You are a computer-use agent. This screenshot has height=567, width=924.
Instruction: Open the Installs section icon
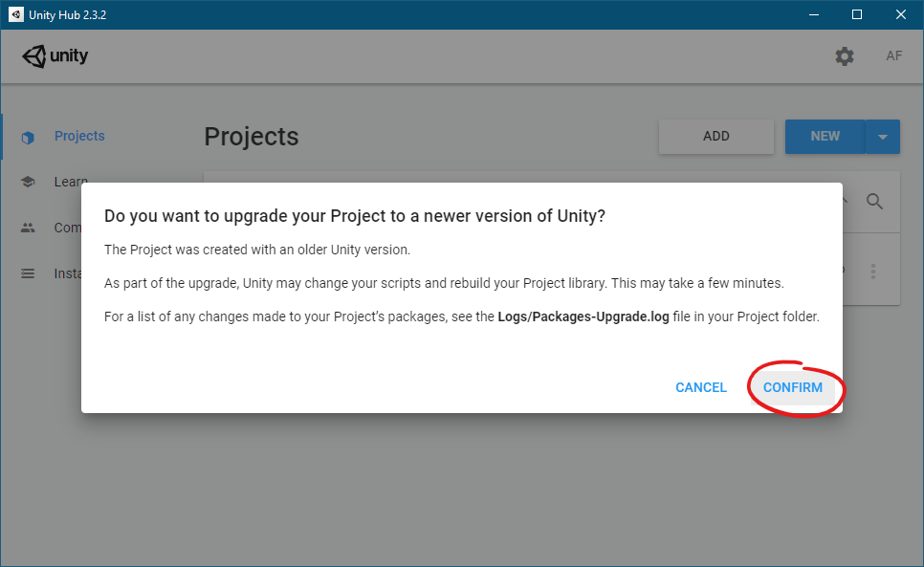(27, 273)
